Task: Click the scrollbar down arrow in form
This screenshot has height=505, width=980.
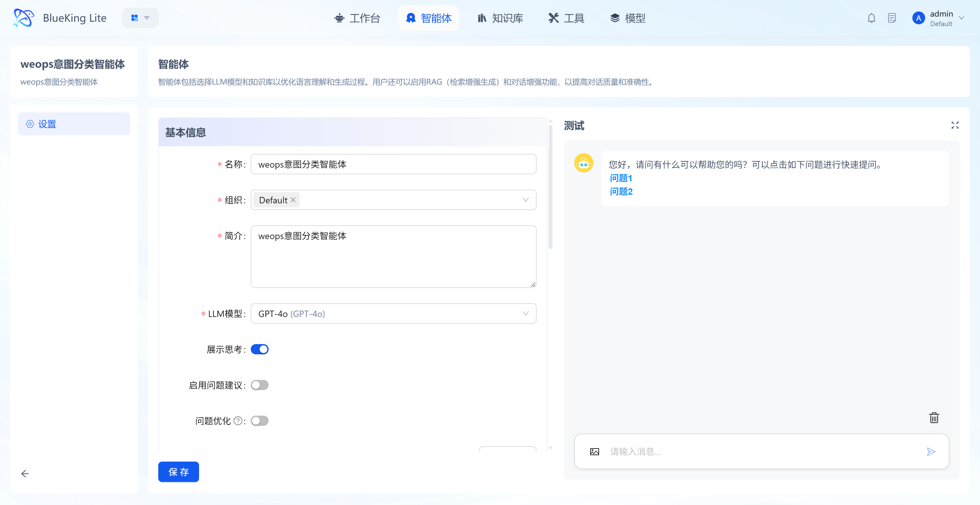Action: tap(550, 448)
